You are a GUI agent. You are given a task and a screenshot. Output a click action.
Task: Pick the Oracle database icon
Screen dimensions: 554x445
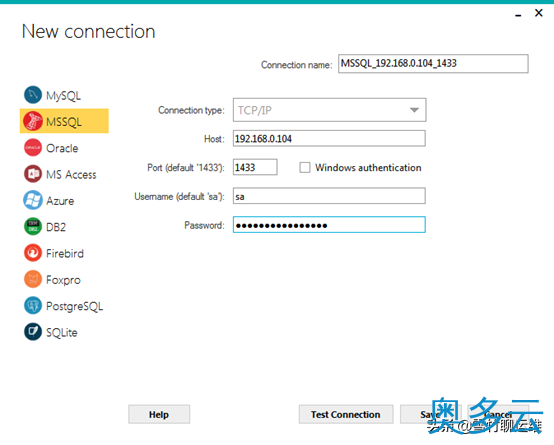33,147
